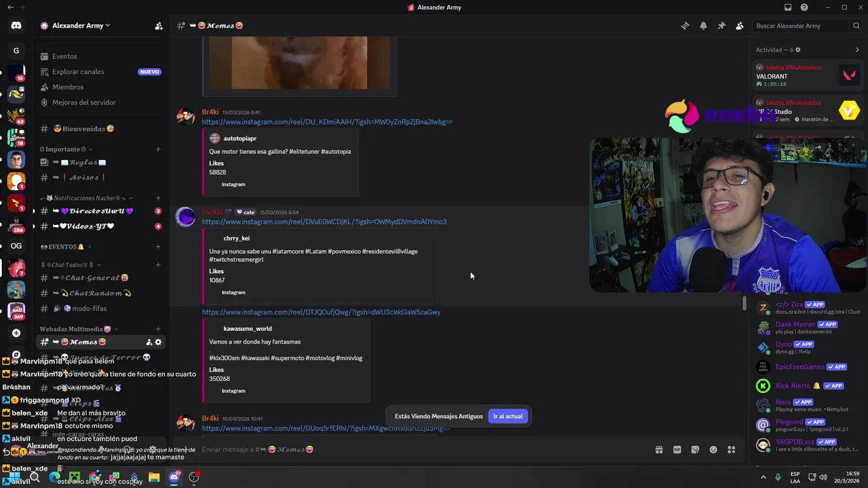Click autotopiapr embed author name
The height and width of the screenshot is (488, 868).
(240, 138)
